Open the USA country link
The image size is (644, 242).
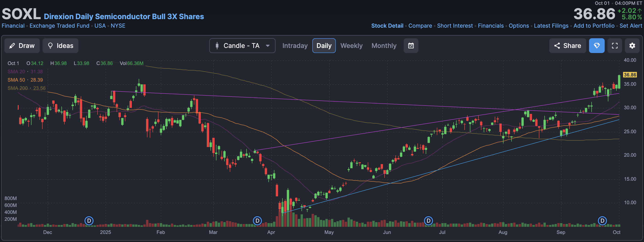pos(100,26)
